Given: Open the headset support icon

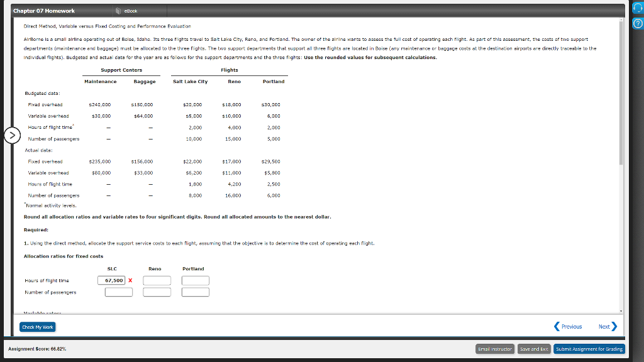Looking at the screenshot, I should tap(638, 7).
